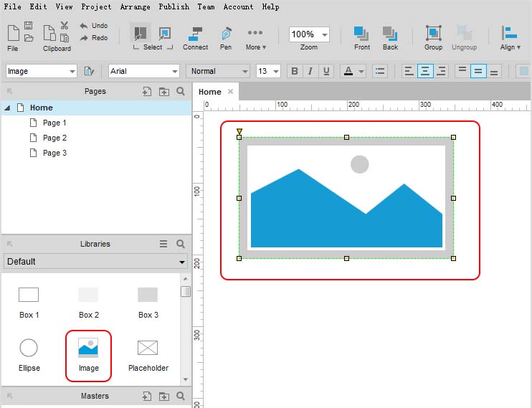532x408 pixels.
Task: Open the Project menu
Action: tap(96, 6)
